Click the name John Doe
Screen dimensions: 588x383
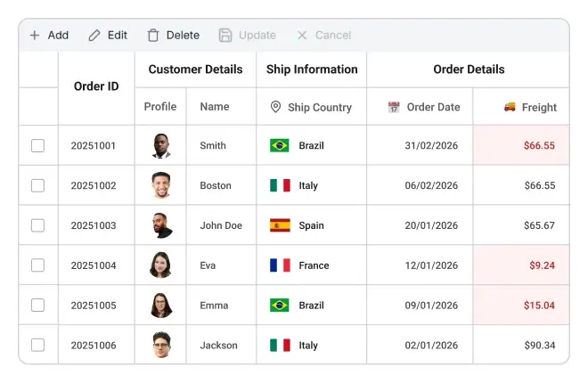[221, 225]
